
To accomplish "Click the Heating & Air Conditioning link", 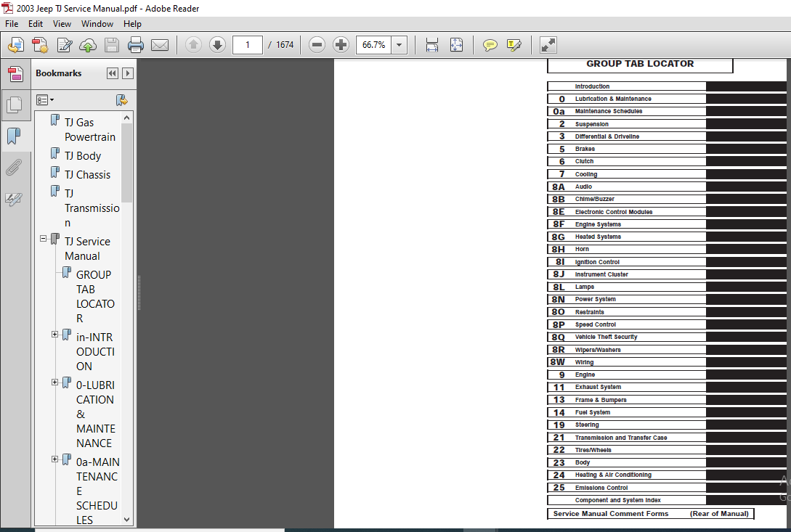I will pos(627,475).
